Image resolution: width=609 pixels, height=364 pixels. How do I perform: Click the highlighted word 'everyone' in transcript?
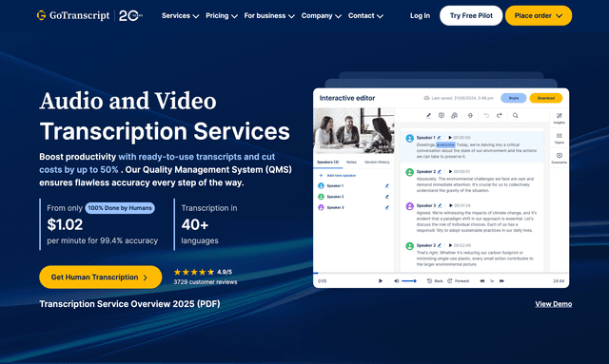click(445, 144)
